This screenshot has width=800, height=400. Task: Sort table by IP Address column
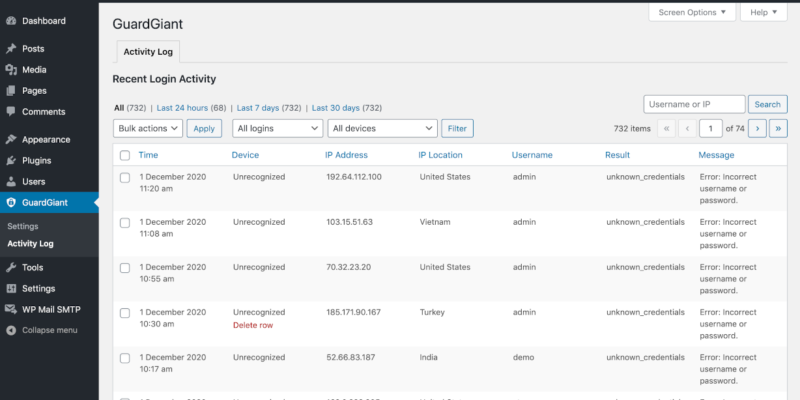[x=346, y=155]
